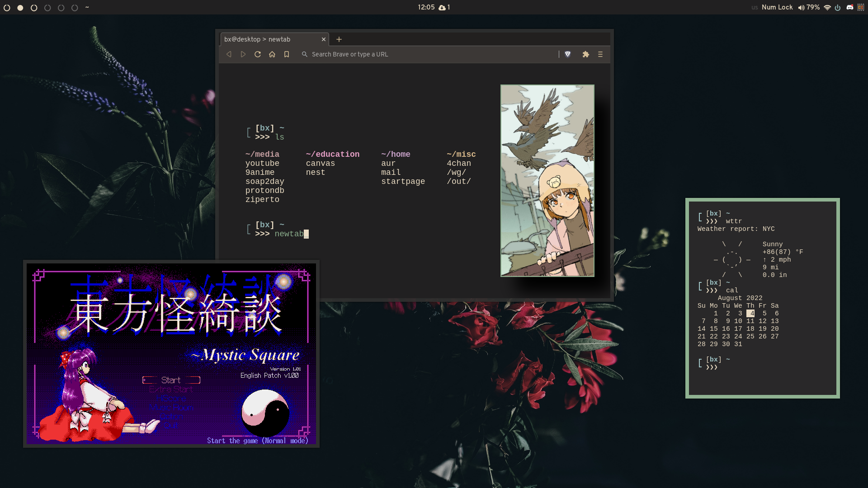This screenshot has width=868, height=488.
Task: Open a new browser tab
Action: click(339, 39)
